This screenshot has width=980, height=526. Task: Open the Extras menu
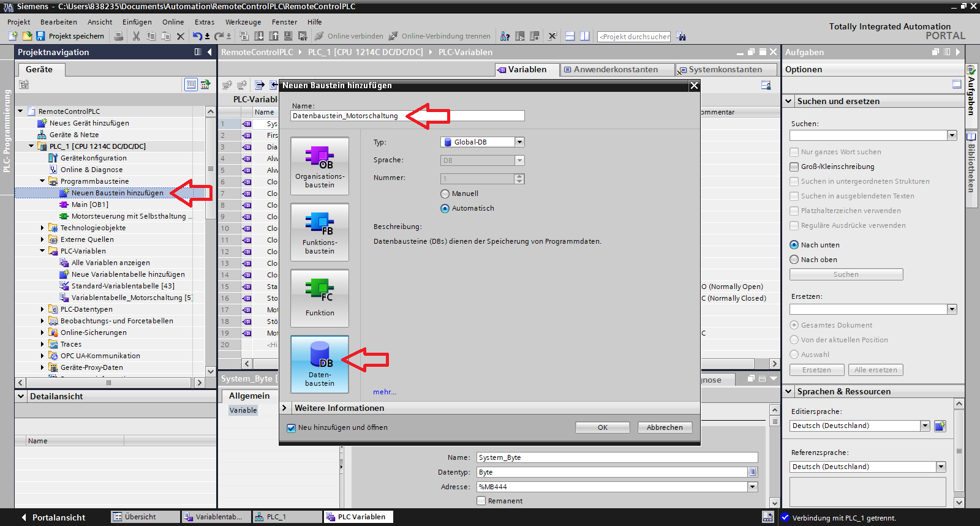pyautogui.click(x=205, y=22)
